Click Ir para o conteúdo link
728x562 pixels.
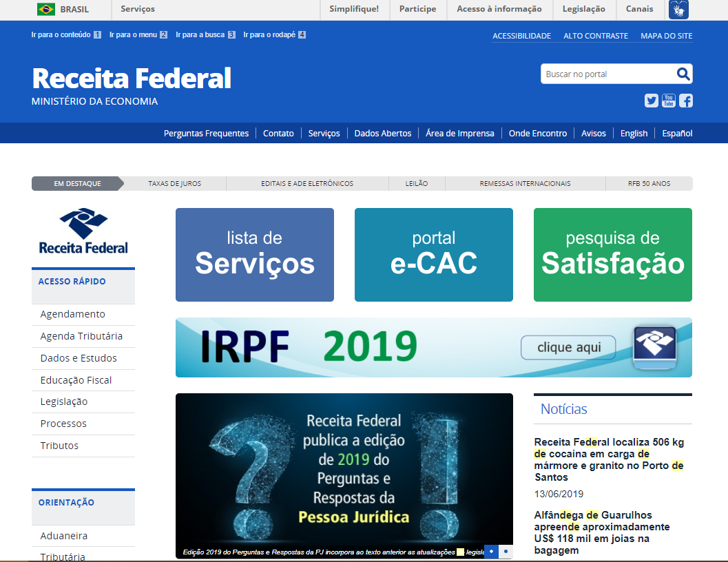pos(66,35)
